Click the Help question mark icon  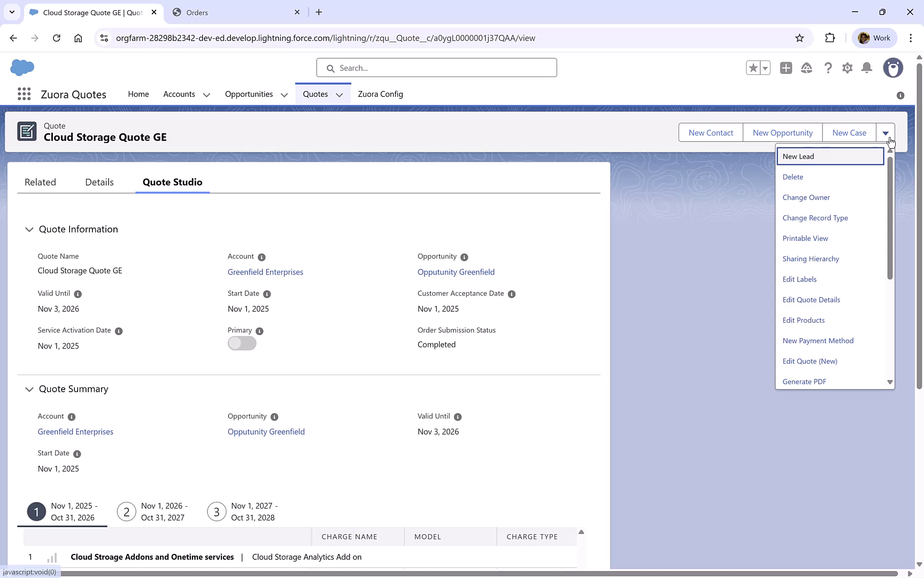[828, 68]
